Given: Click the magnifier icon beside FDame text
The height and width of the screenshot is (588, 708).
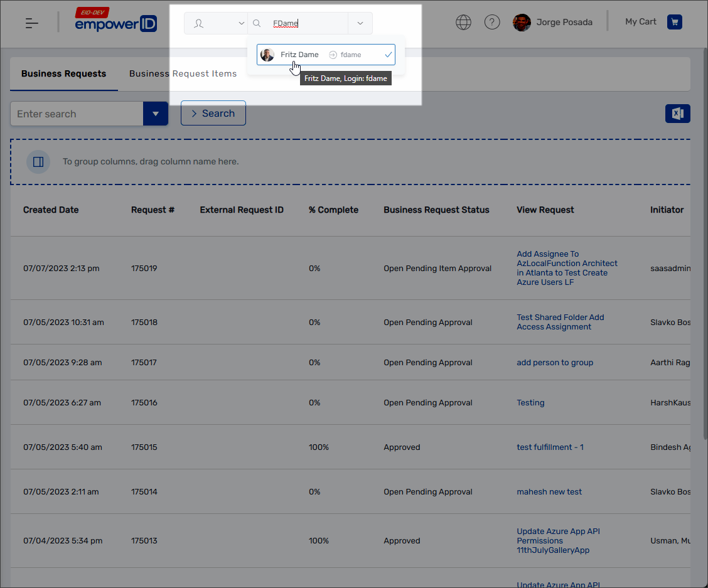Looking at the screenshot, I should pos(257,22).
